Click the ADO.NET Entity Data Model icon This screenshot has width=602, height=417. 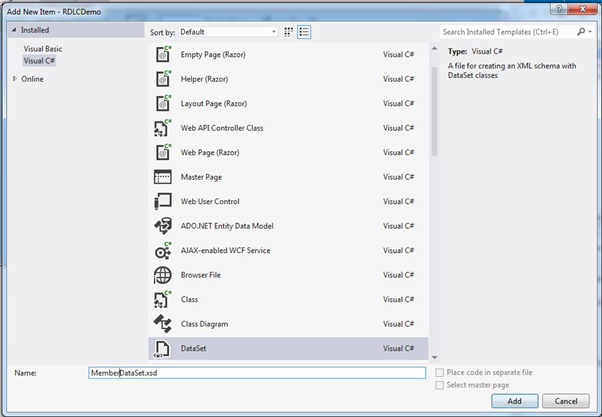click(163, 226)
